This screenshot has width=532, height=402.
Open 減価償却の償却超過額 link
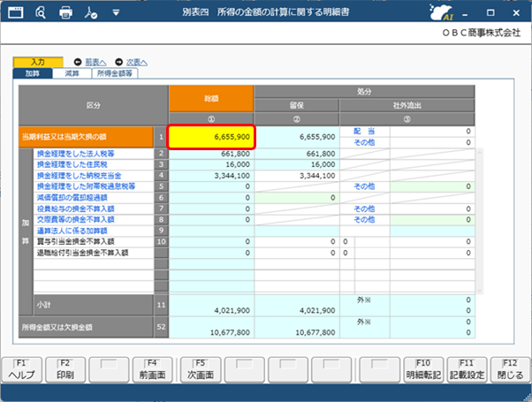click(x=72, y=198)
